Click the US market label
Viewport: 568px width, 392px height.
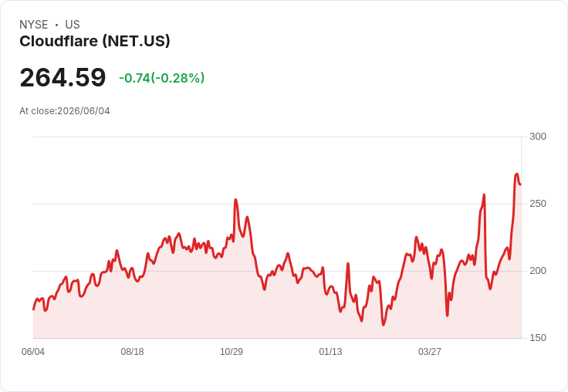pyautogui.click(x=73, y=25)
